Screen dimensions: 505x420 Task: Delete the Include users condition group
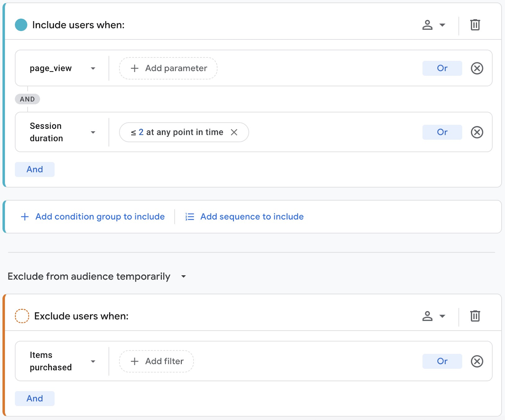tap(475, 25)
